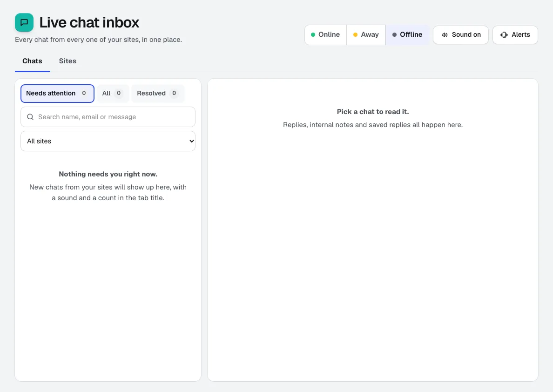This screenshot has height=392, width=553.
Task: Switch to the Chats tab
Action: point(32,61)
